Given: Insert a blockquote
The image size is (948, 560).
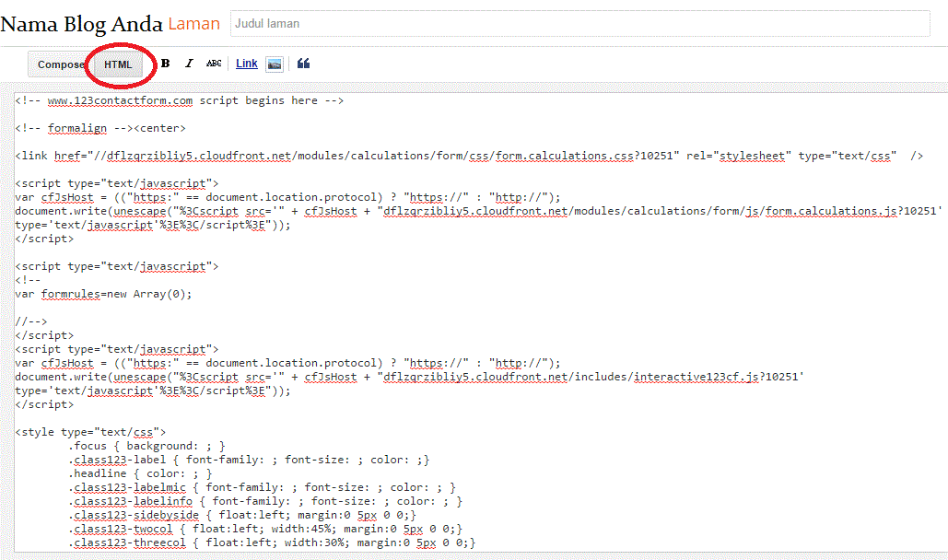Looking at the screenshot, I should [303, 64].
